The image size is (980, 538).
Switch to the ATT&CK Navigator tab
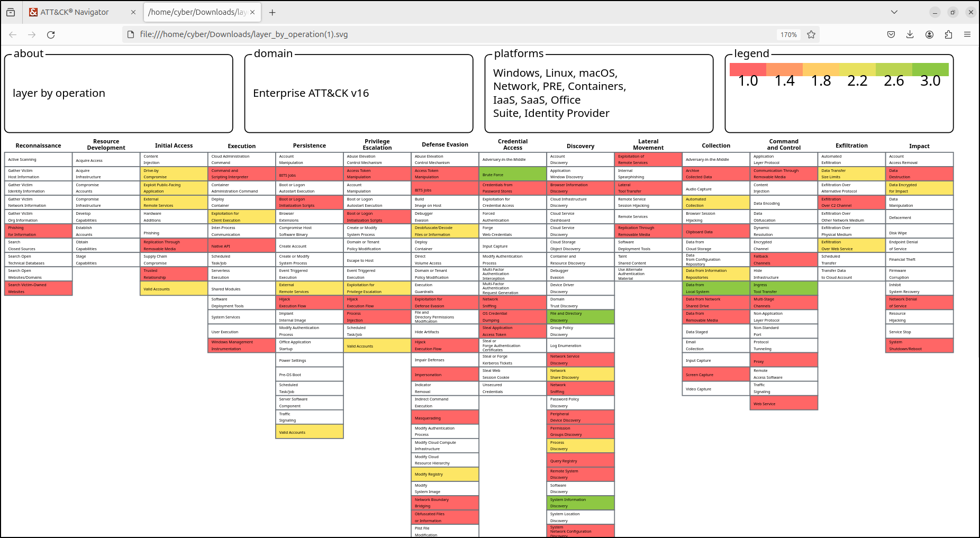[x=74, y=12]
